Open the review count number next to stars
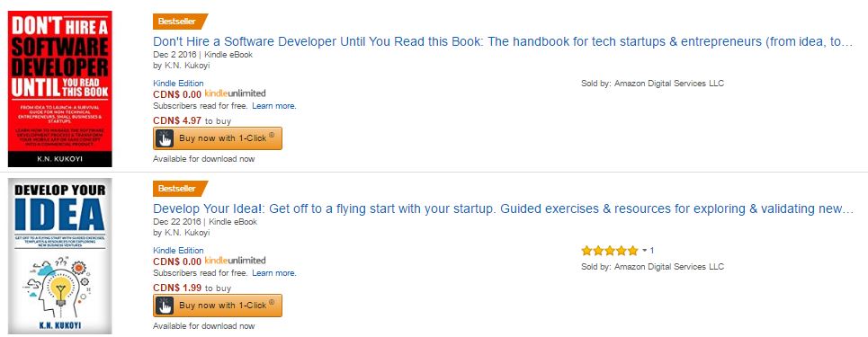868x337 pixels. [x=652, y=251]
